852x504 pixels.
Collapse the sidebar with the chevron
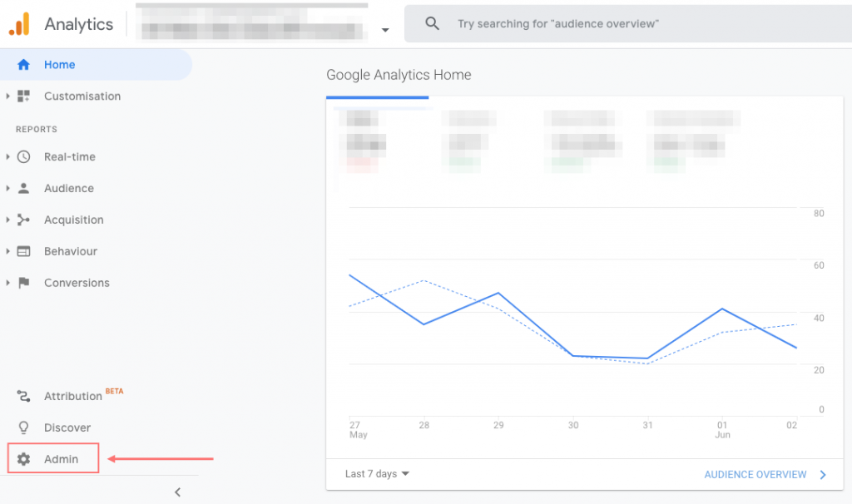tap(177, 492)
